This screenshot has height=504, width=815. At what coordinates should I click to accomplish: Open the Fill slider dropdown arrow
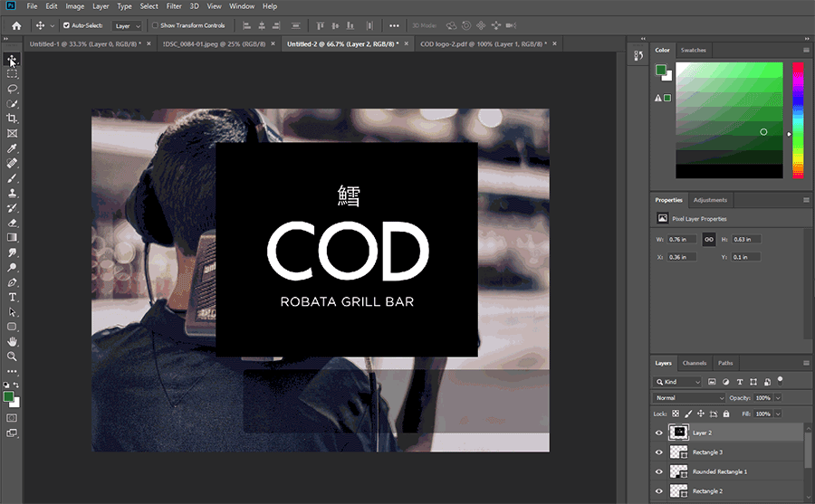[x=778, y=414]
